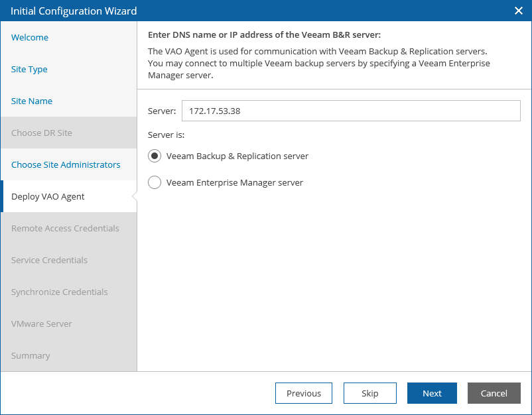
Task: Click the Previous button
Action: (x=304, y=393)
